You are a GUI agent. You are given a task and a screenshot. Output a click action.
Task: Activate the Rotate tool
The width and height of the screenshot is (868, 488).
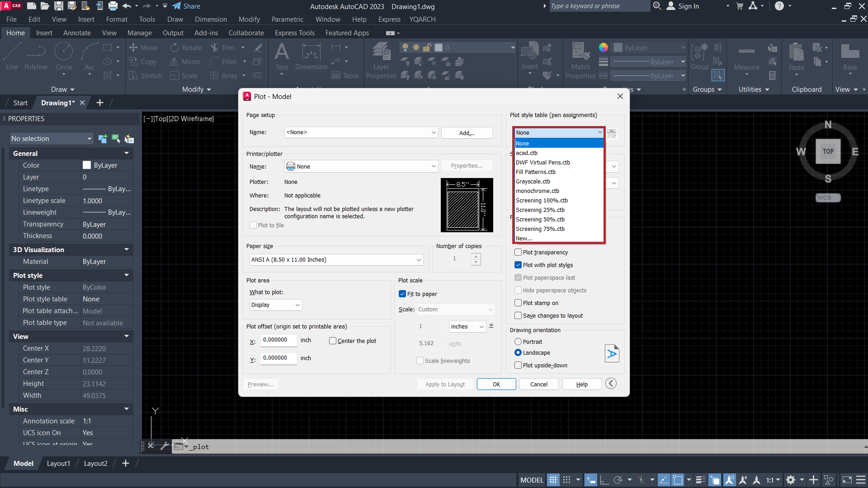[x=186, y=47]
